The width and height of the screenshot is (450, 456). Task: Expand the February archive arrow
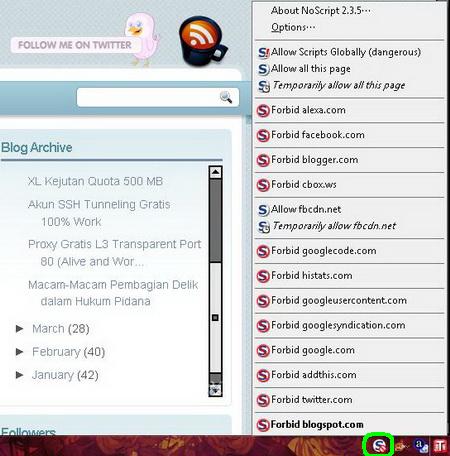pyautogui.click(x=20, y=352)
